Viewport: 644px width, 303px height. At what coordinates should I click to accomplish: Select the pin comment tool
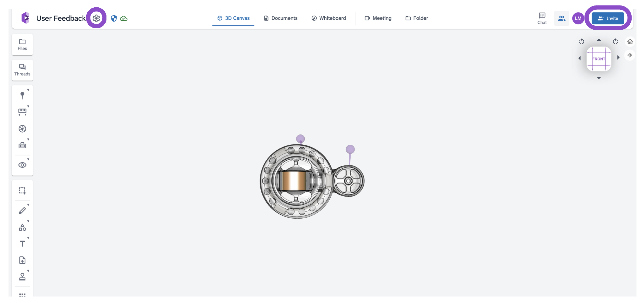click(22, 95)
